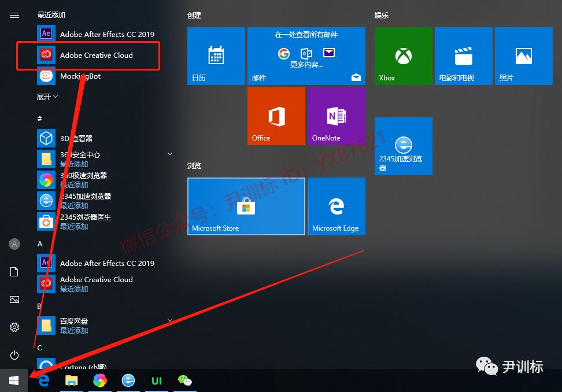The image size is (562, 392).
Task: Open 2345 browser from the taskbar
Action: 128,380
